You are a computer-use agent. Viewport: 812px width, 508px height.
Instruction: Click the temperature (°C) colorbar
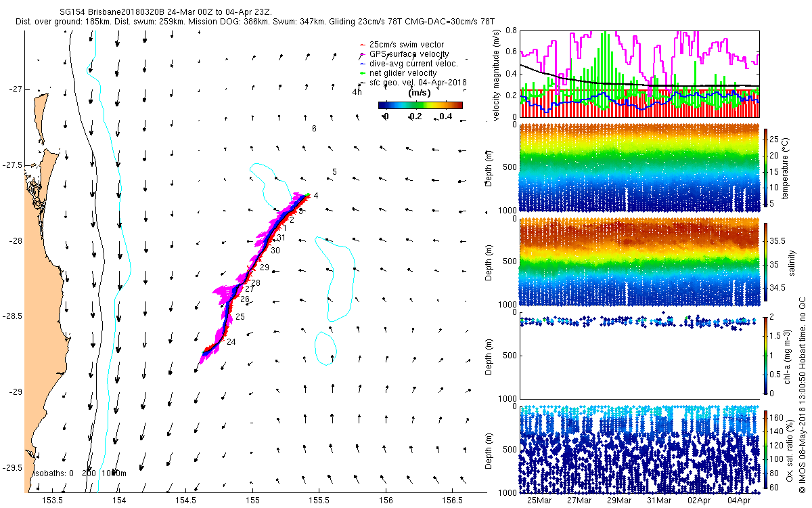(766, 169)
